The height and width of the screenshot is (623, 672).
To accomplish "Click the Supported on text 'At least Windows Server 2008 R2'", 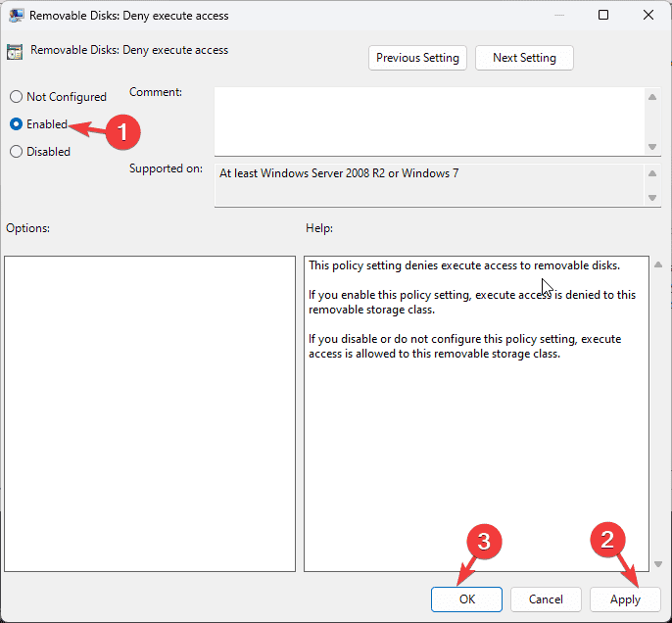I will [x=302, y=173].
